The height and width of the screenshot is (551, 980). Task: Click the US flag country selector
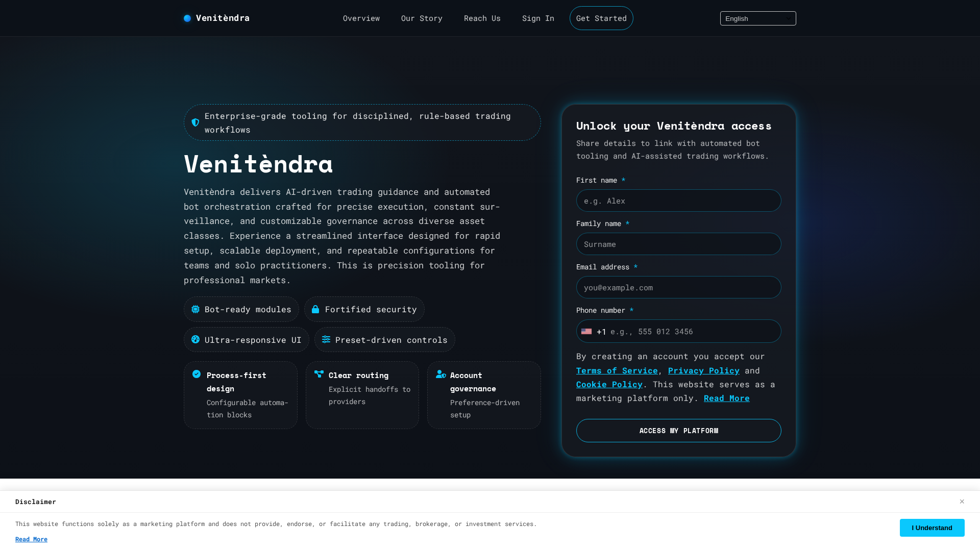coord(586,331)
